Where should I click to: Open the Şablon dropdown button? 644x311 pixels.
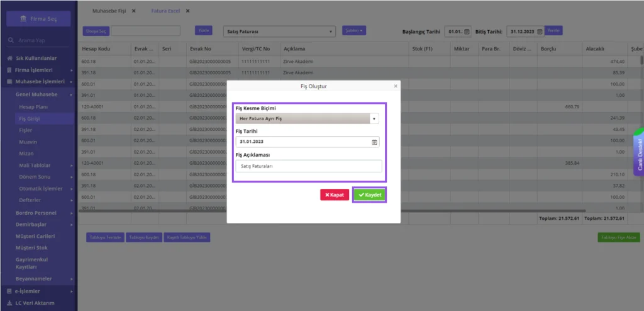coord(354,30)
